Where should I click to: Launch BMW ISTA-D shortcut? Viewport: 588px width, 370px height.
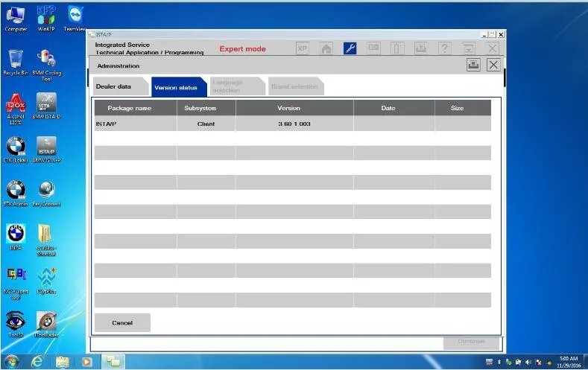click(x=46, y=106)
